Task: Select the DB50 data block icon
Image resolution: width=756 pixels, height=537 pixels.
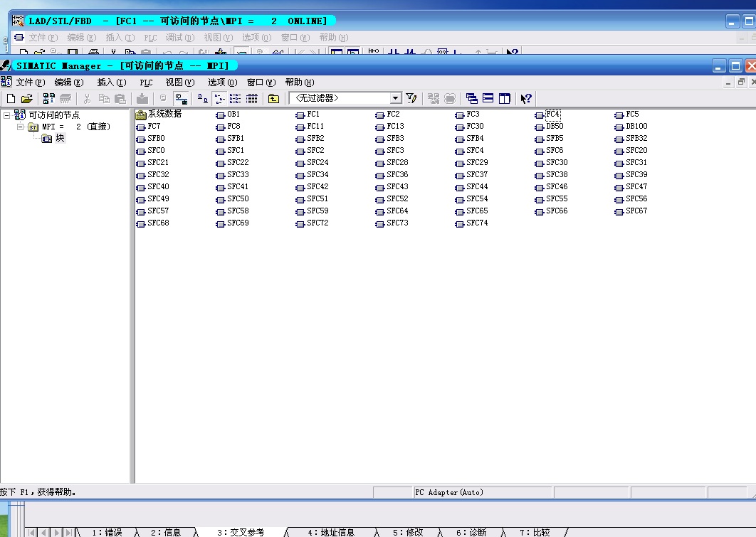Action: pos(539,127)
